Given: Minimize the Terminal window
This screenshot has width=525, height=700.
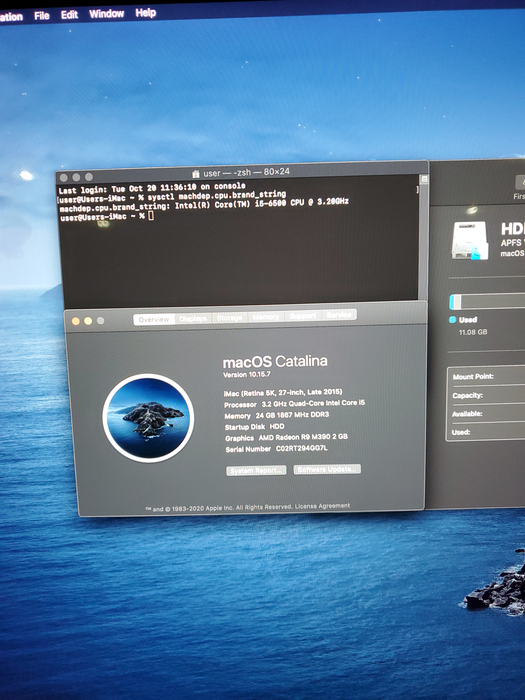Looking at the screenshot, I should click(x=76, y=177).
